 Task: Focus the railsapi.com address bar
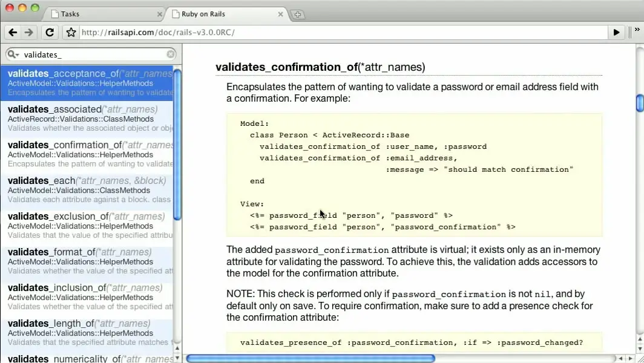coord(343,33)
